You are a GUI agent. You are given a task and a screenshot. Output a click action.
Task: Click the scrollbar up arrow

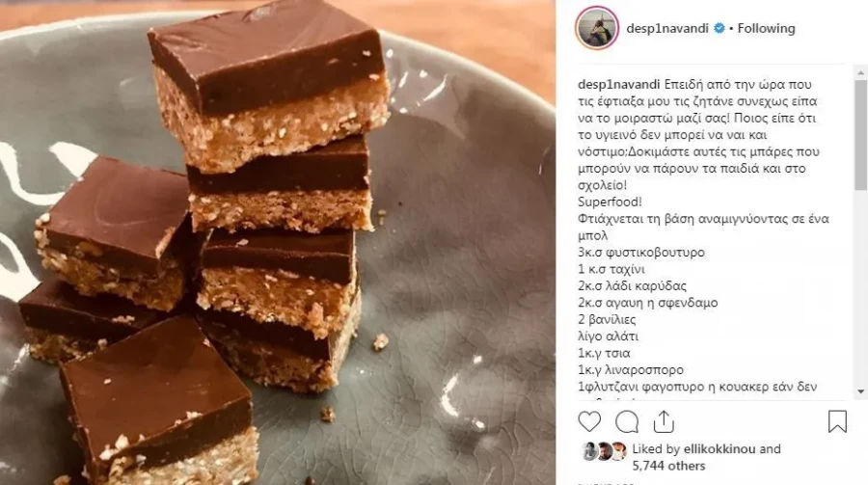tap(861, 72)
